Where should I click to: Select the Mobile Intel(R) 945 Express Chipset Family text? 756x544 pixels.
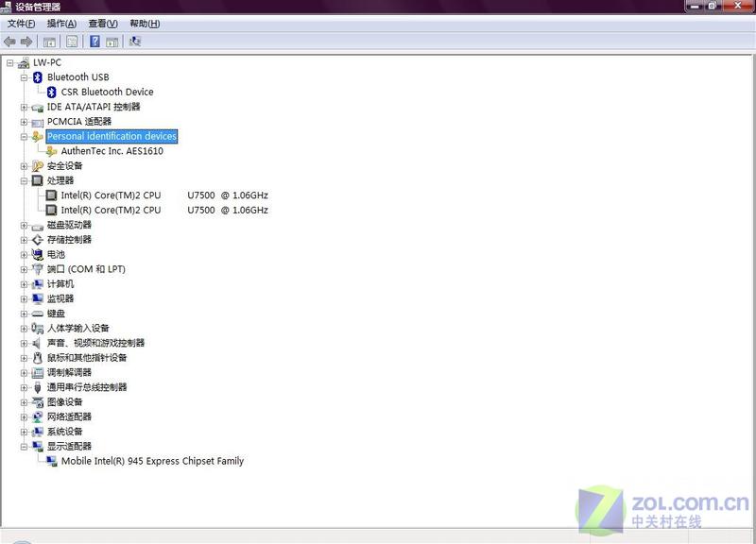click(152, 461)
